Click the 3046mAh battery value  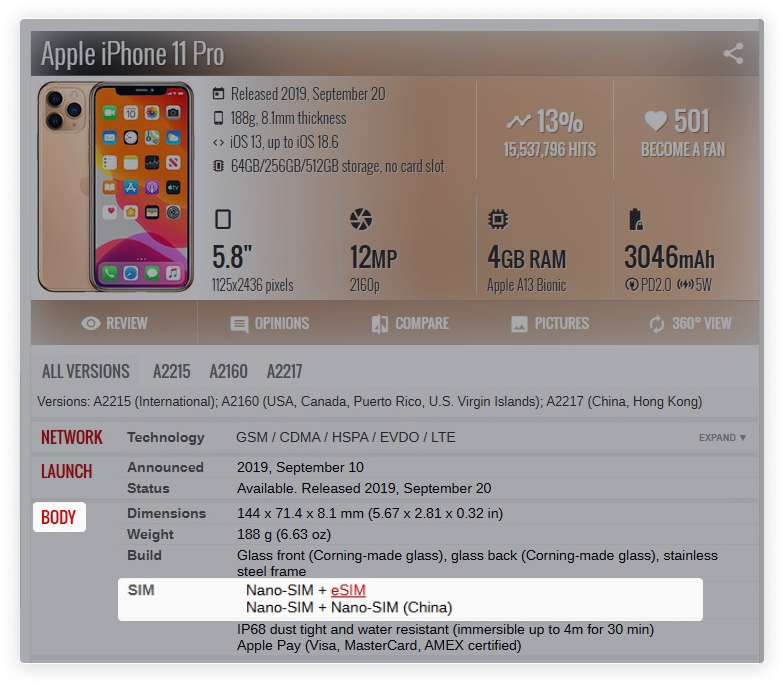669,257
